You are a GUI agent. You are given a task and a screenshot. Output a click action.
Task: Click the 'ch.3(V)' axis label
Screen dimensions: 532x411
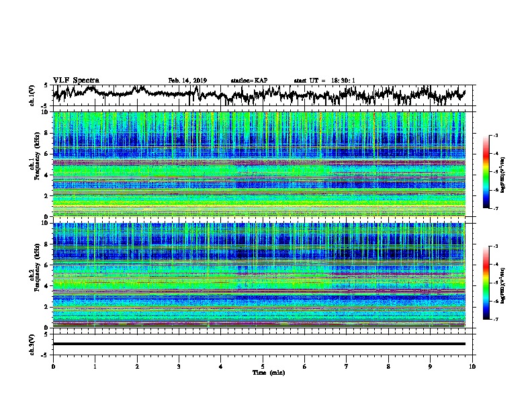32,345
